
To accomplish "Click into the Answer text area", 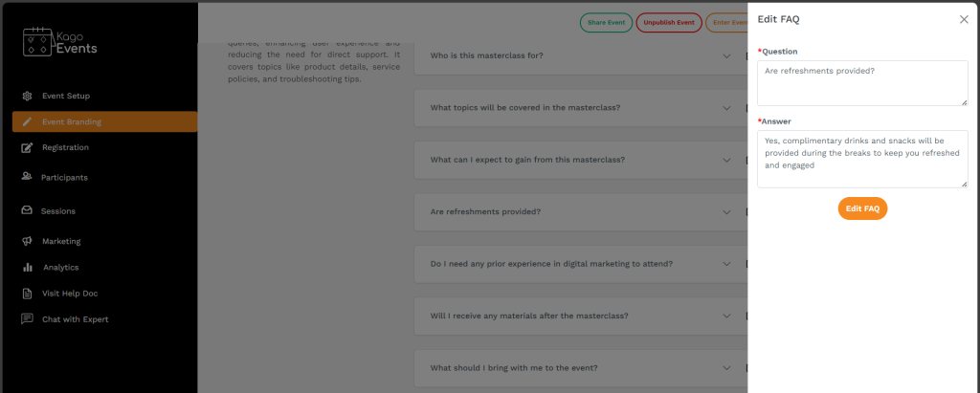I will 862,158.
